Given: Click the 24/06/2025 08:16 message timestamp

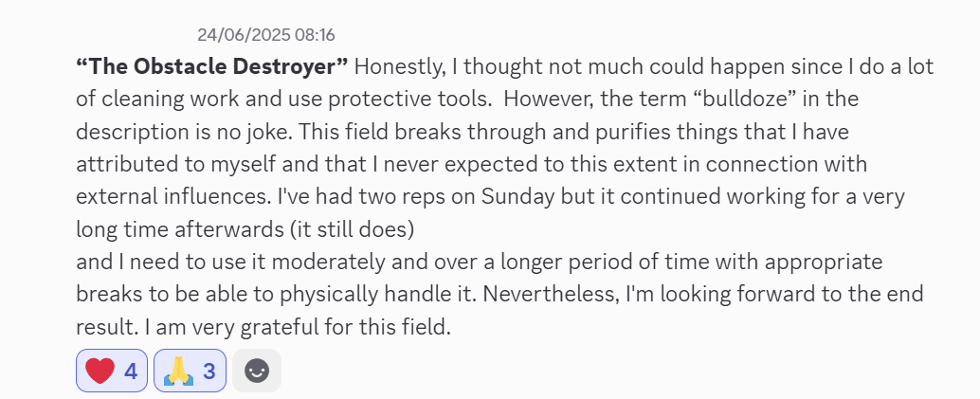Looking at the screenshot, I should pos(266,35).
